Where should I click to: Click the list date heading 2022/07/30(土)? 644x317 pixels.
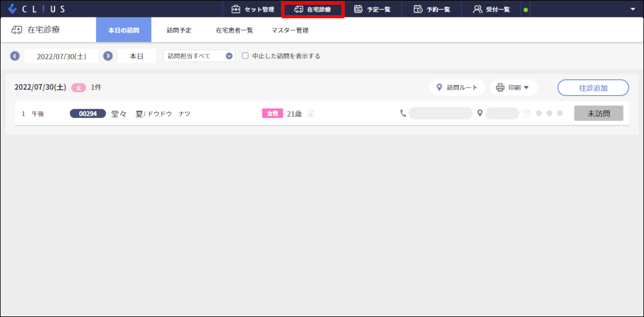pyautogui.click(x=40, y=88)
